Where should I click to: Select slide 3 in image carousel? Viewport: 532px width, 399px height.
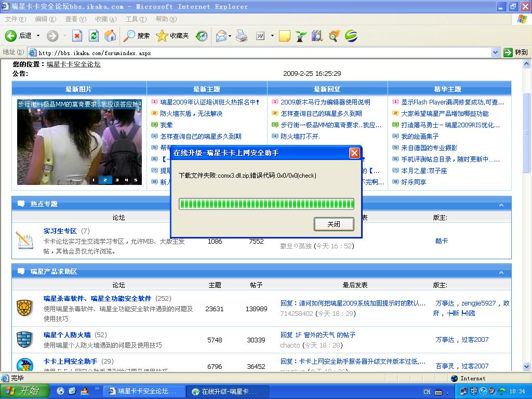pos(116,180)
